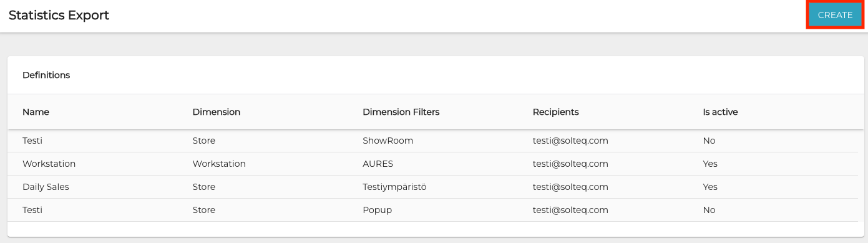
Task: Sort by Is active column
Action: (x=720, y=112)
